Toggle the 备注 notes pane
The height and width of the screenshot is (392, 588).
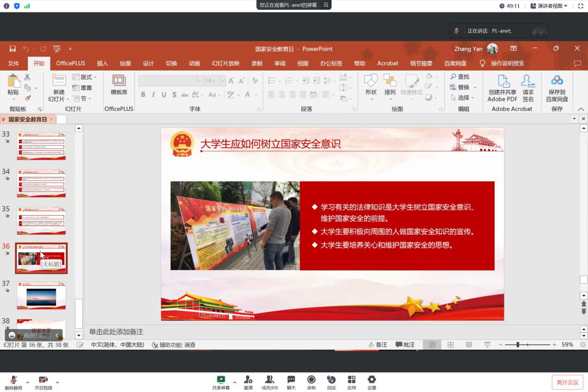(378, 345)
